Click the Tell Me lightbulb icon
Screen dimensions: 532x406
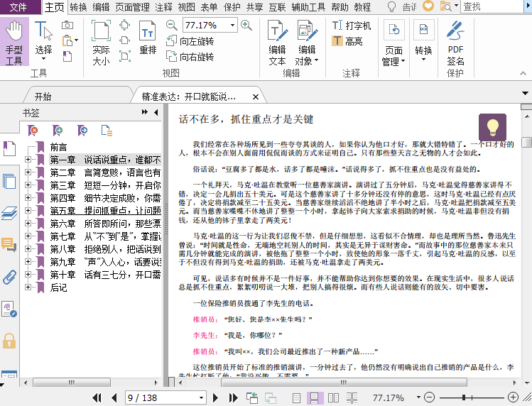392,7
